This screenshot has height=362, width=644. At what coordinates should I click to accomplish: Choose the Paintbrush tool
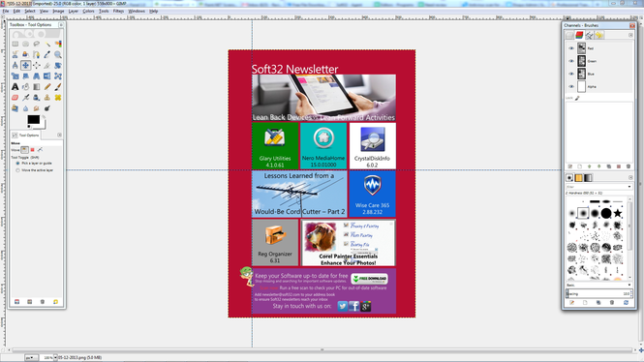click(58, 86)
